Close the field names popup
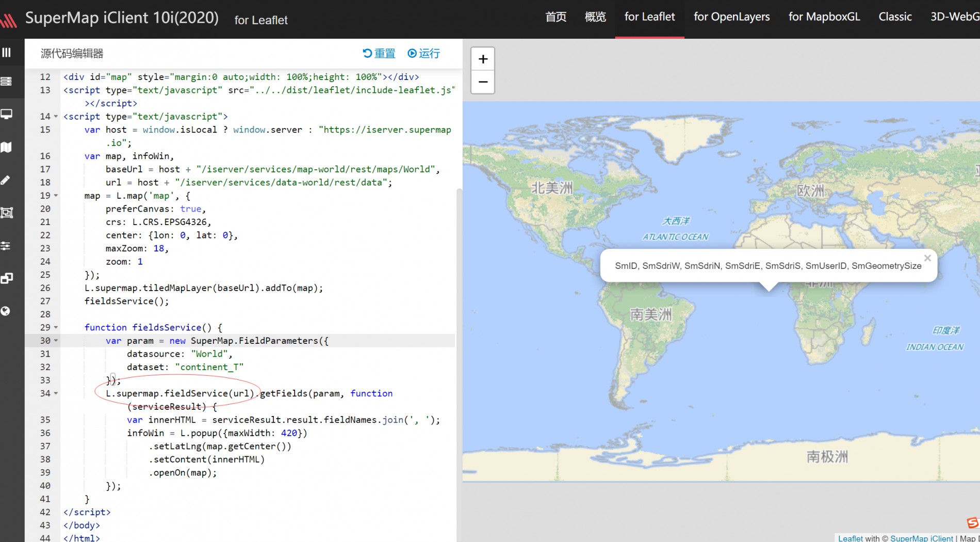The height and width of the screenshot is (542, 980). click(927, 258)
